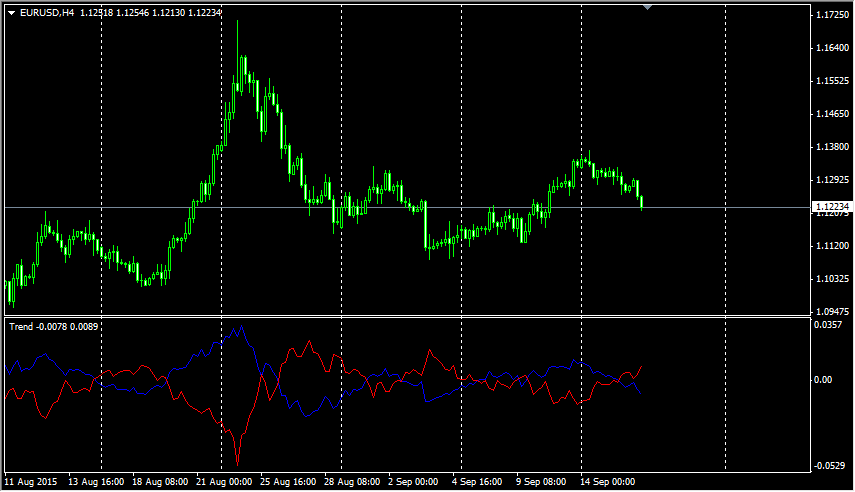Click the chart shift marker triangle at top
This screenshot has height=492, width=855.
(x=647, y=8)
